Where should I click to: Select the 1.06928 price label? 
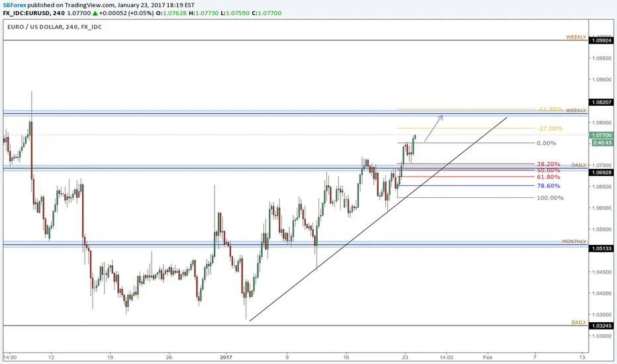point(602,172)
